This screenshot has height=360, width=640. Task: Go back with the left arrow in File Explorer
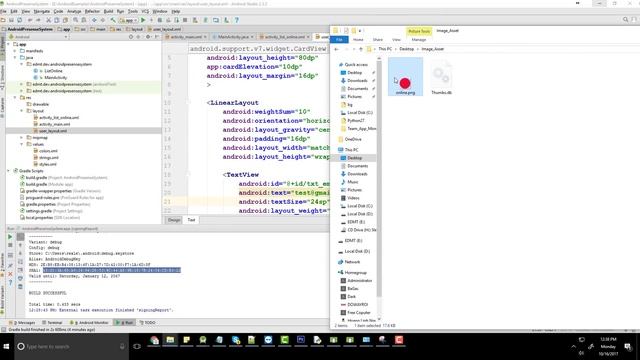coord(336,49)
